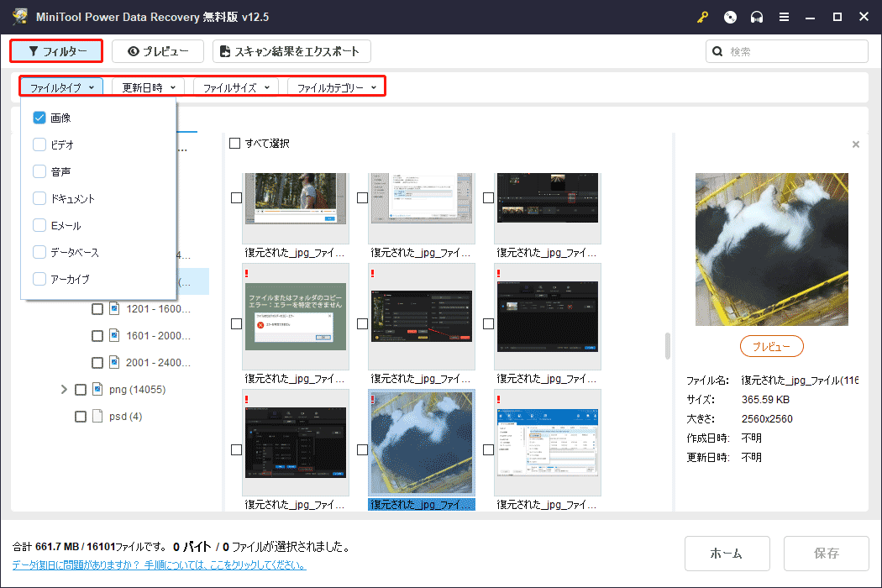Image resolution: width=882 pixels, height=588 pixels.
Task: Enable the Eメール filter checkbox
Action: (x=39, y=225)
